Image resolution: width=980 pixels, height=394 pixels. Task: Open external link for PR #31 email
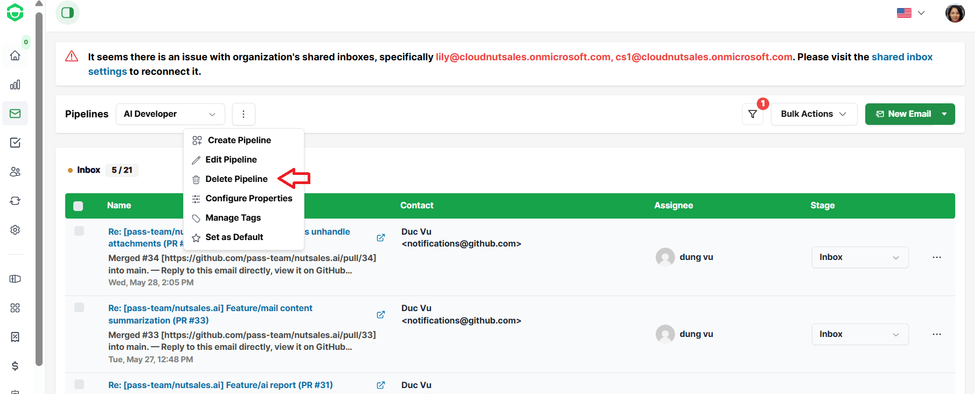pyautogui.click(x=381, y=385)
